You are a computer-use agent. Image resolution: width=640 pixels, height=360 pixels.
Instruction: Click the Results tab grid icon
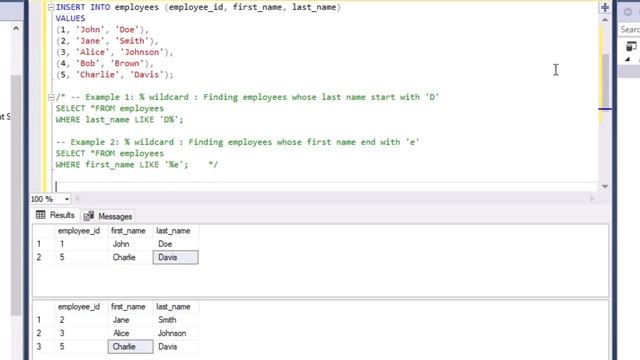coord(40,215)
